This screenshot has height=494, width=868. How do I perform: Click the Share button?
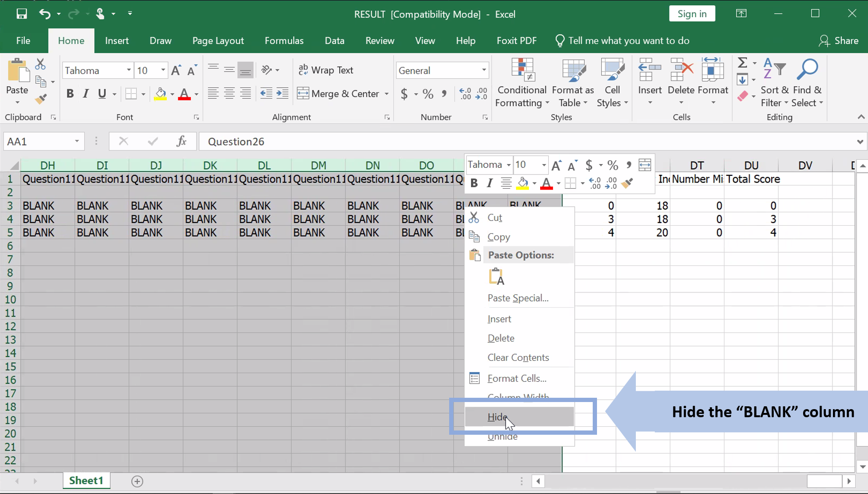point(839,41)
